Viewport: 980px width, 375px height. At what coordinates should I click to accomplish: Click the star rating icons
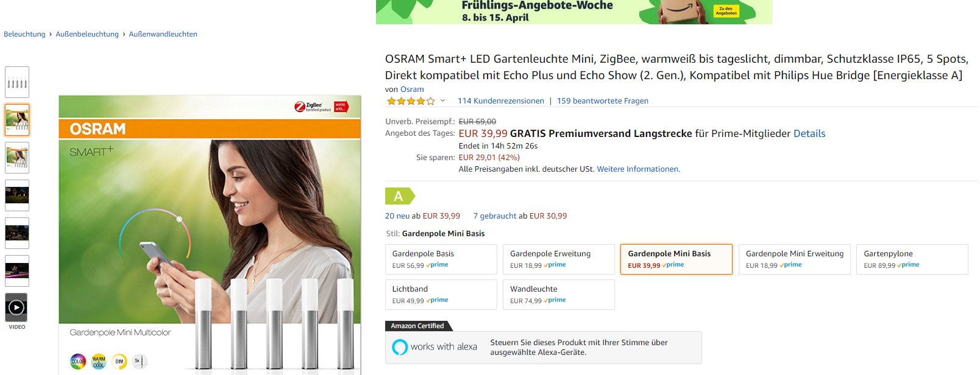[x=411, y=101]
